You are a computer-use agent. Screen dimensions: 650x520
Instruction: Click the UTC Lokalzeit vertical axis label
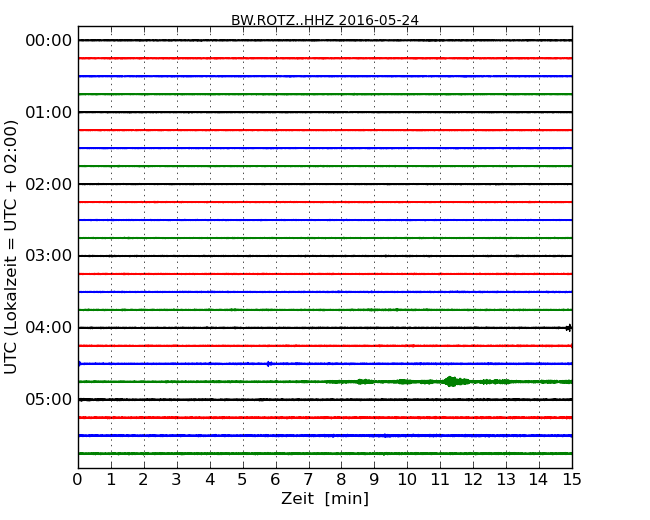pos(11,247)
